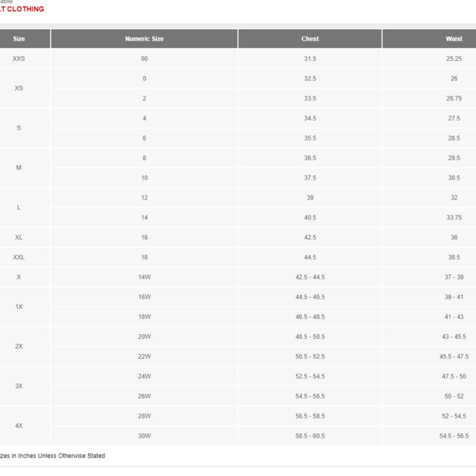The width and height of the screenshot is (476, 476).
Task: Click numeric size 00 cell
Action: 144,59
